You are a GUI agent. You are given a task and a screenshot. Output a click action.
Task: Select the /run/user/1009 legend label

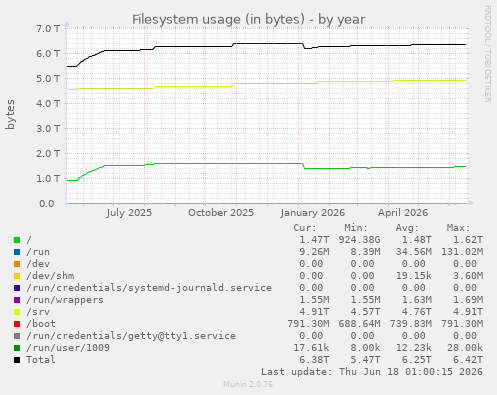(x=68, y=348)
